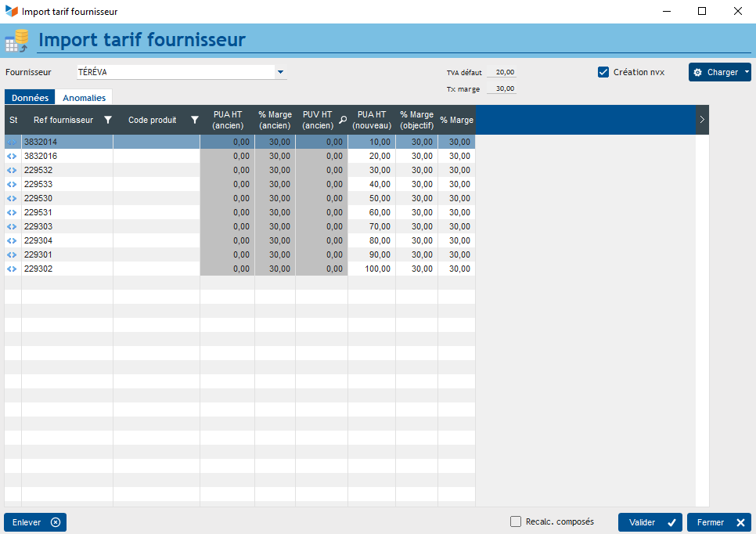The image size is (756, 534).
Task: Click the Tx marge value field
Action: (x=501, y=89)
